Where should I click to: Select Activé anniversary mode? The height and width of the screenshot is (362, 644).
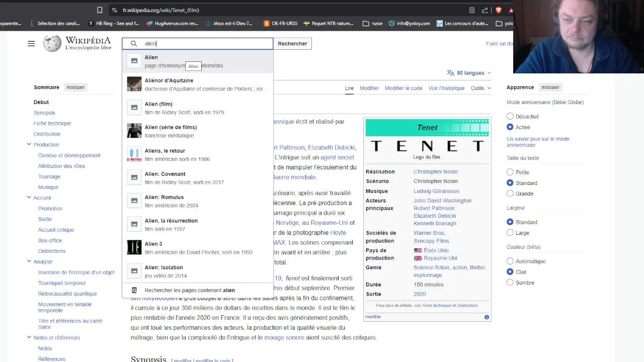[x=510, y=127]
